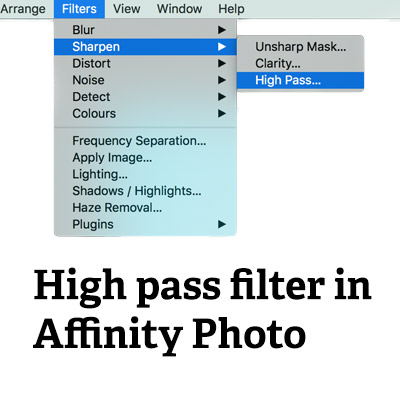Choose Apply Image option
400x400 pixels.
[145, 157]
